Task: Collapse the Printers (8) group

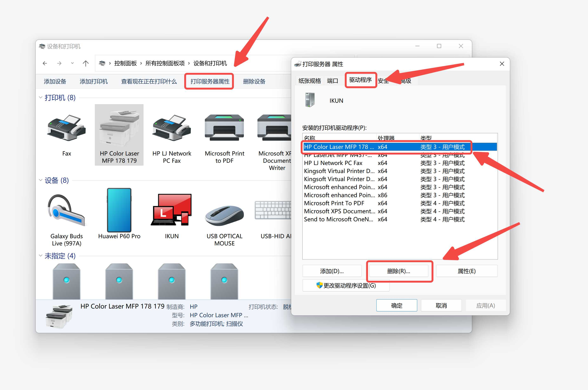Action: (x=41, y=98)
